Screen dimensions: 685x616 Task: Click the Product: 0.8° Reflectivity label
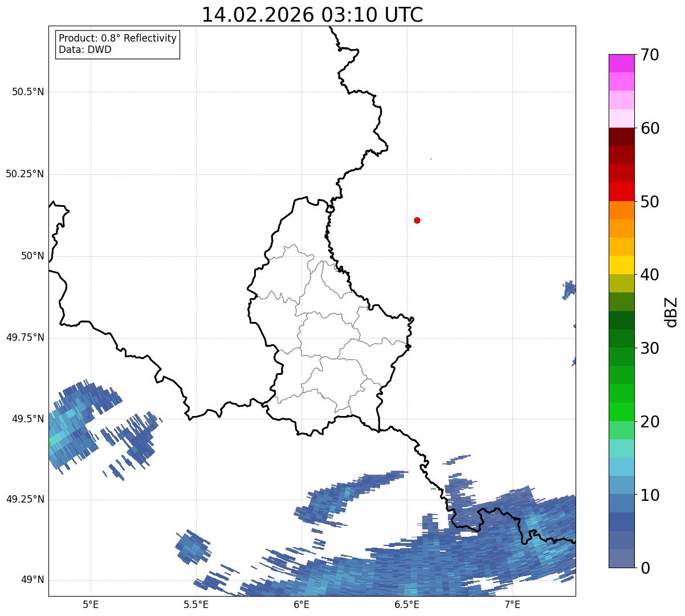pos(118,38)
